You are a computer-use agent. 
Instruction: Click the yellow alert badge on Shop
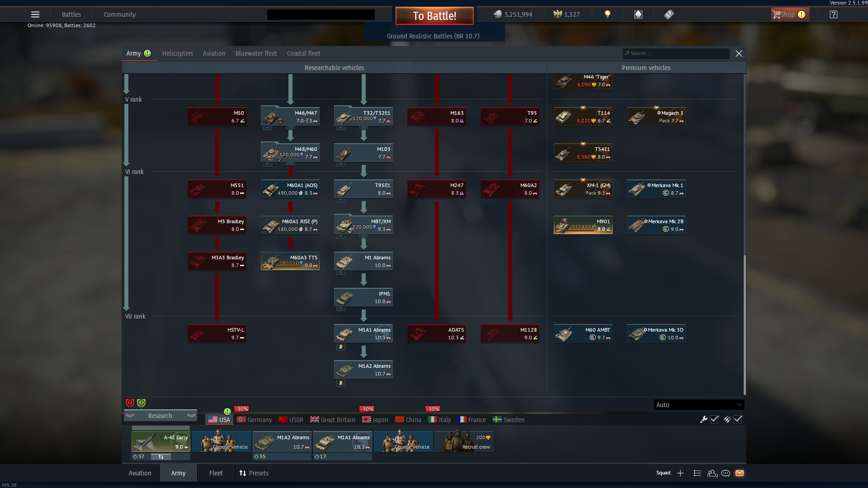tap(802, 14)
